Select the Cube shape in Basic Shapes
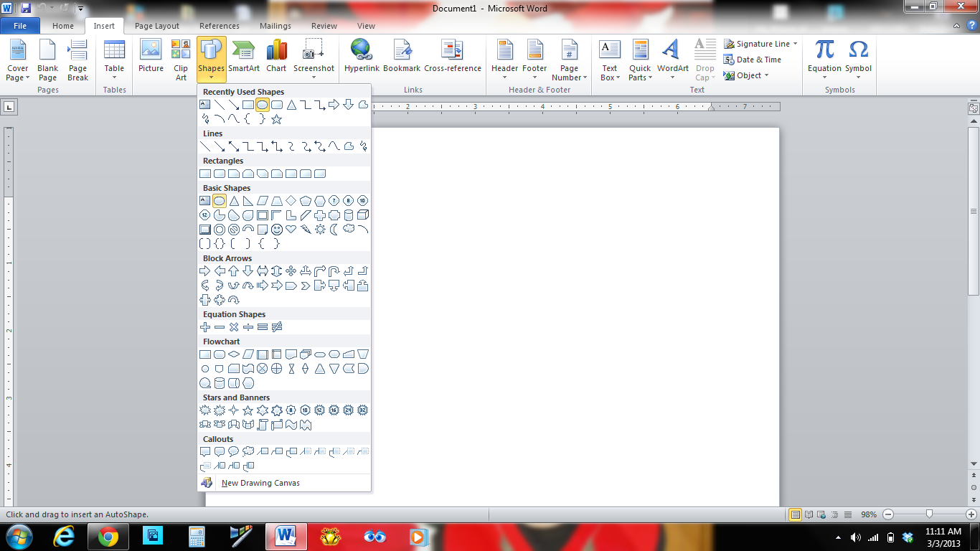 tap(363, 215)
